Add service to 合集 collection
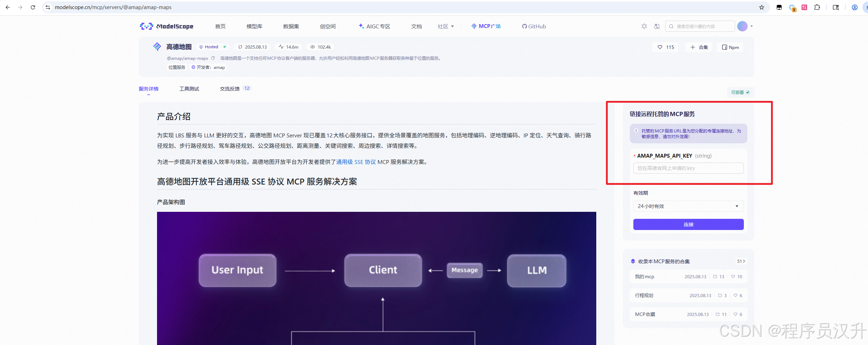Screen dimensions: 868x345 tap(699, 47)
